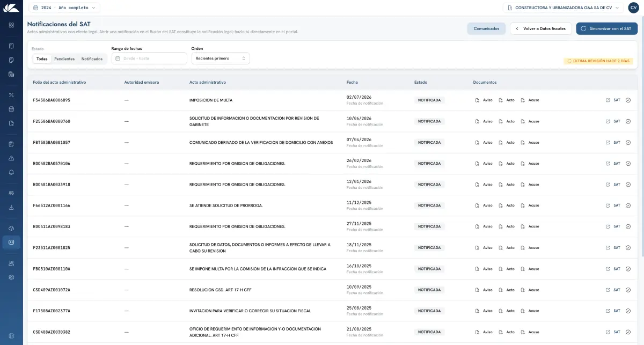Open Aviso document for R00411AZ0098183
This screenshot has width=644, height=345.
(x=484, y=226)
